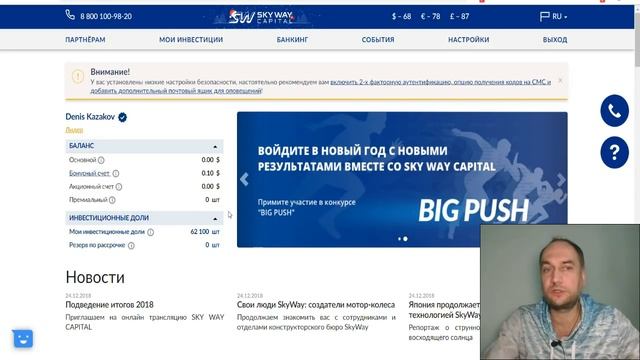640x360 pixels.
Task: Open the additional mailbox link in alert
Action: tap(176, 91)
